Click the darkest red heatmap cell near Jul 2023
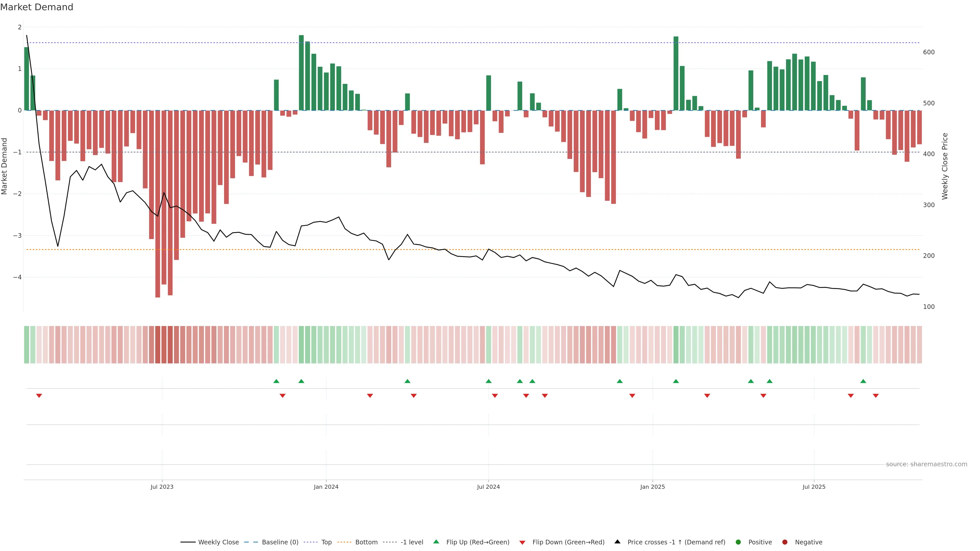The width and height of the screenshot is (980, 551). click(157, 344)
